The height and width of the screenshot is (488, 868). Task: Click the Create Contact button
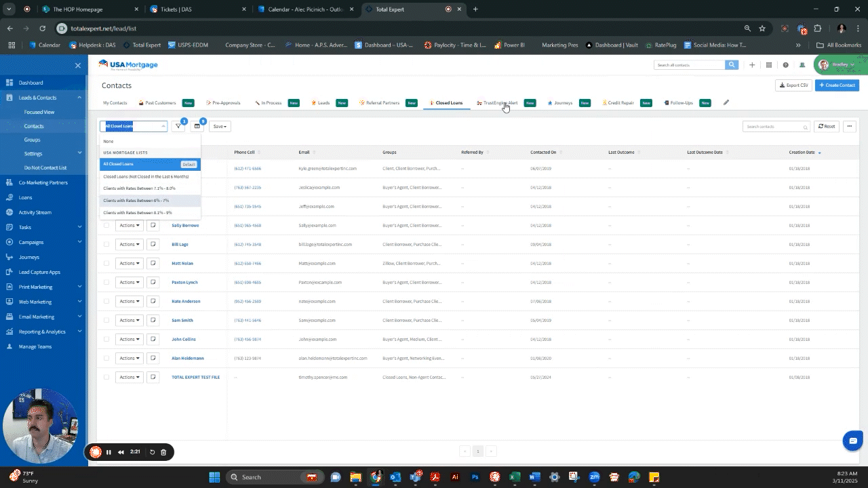click(x=837, y=85)
